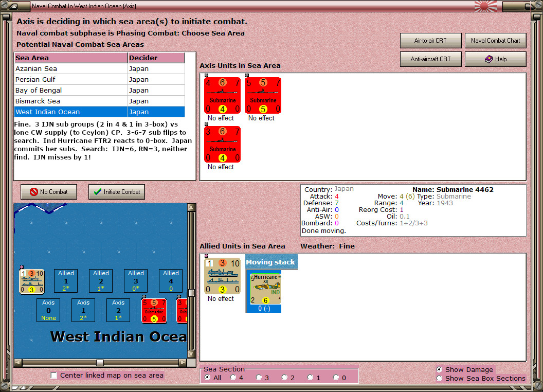Select Sea Section 1 radio button

310,378
